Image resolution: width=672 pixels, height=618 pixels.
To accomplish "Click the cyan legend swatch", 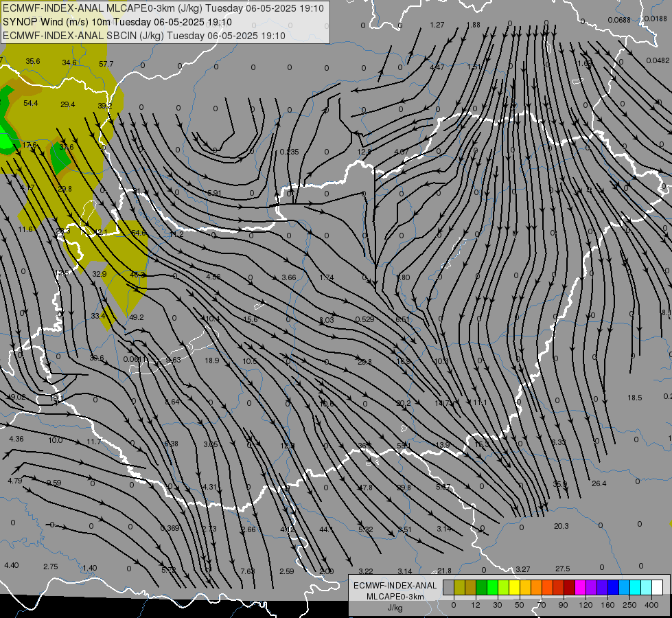I will coord(635,587).
